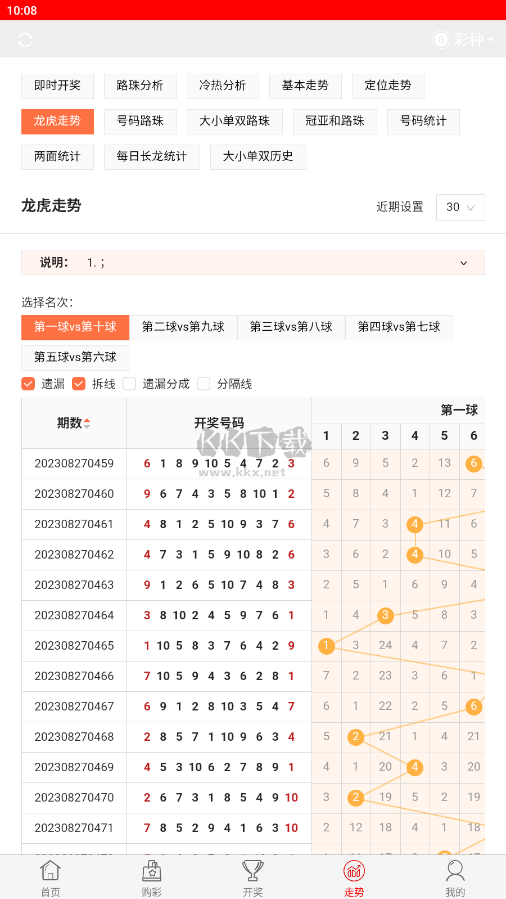Expand the 说明 description chevron
Screen dimensions: 506x899
[x=464, y=263]
